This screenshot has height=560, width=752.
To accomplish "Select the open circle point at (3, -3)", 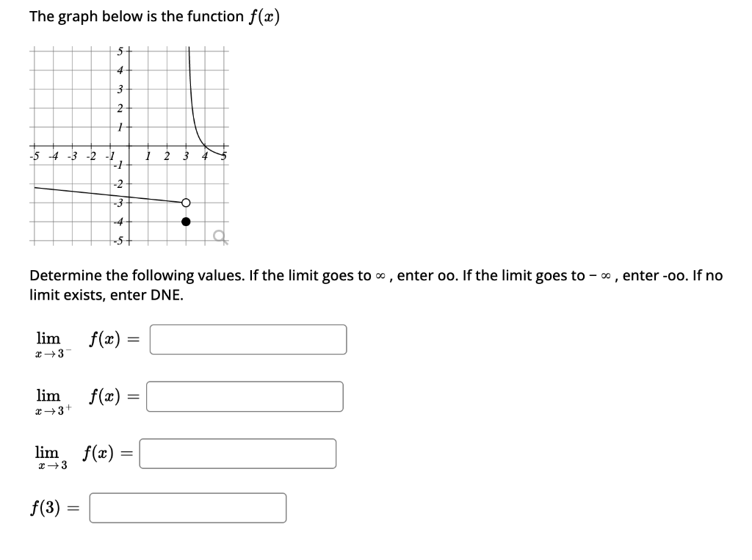I will [186, 201].
